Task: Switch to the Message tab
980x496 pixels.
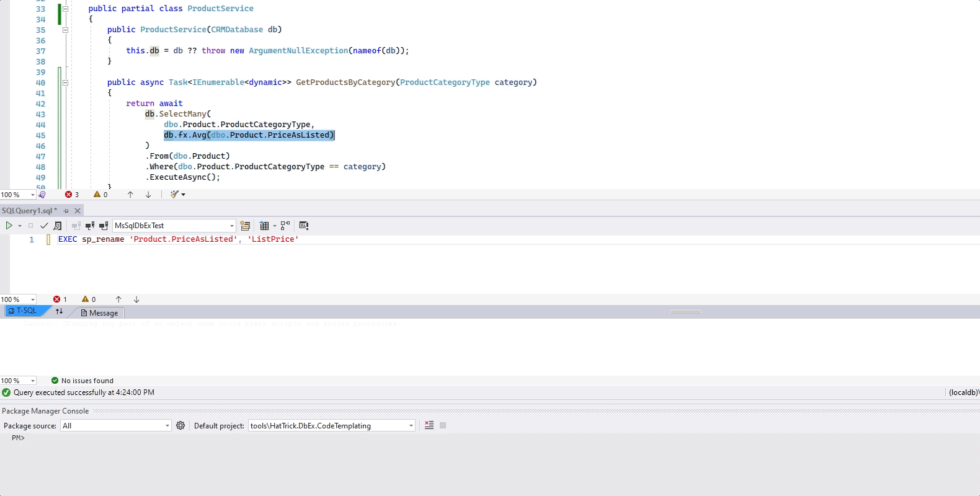Action: click(x=99, y=313)
